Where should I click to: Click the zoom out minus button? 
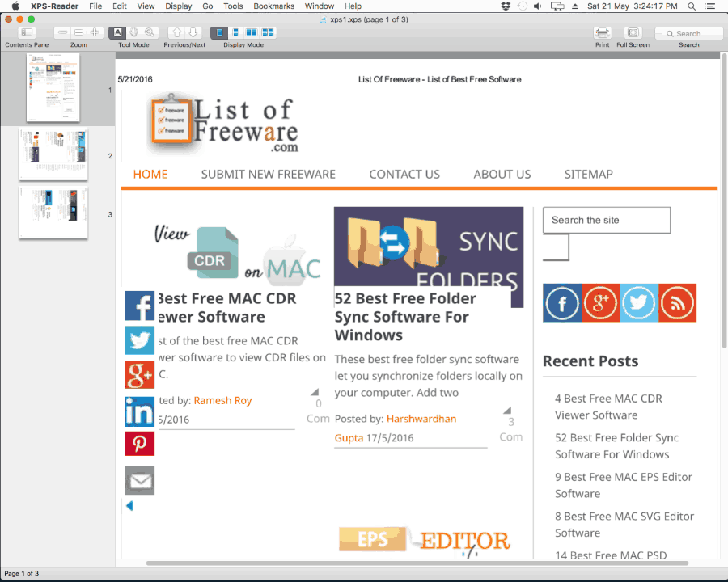(62, 32)
